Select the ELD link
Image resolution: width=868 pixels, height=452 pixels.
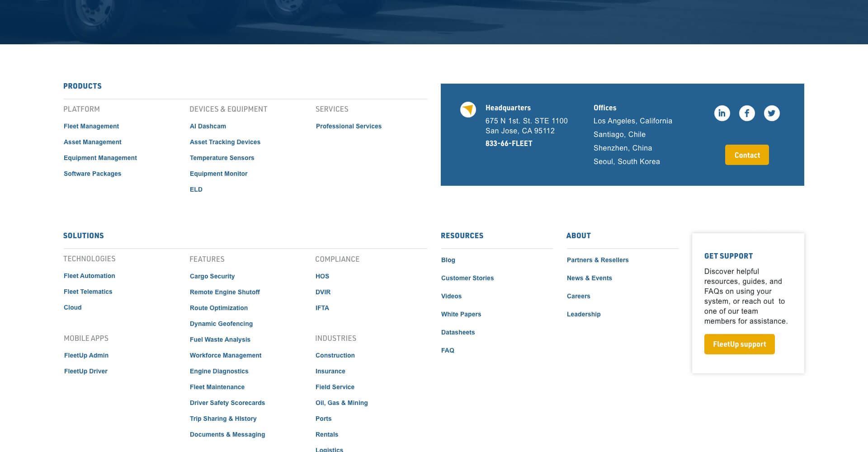point(196,189)
